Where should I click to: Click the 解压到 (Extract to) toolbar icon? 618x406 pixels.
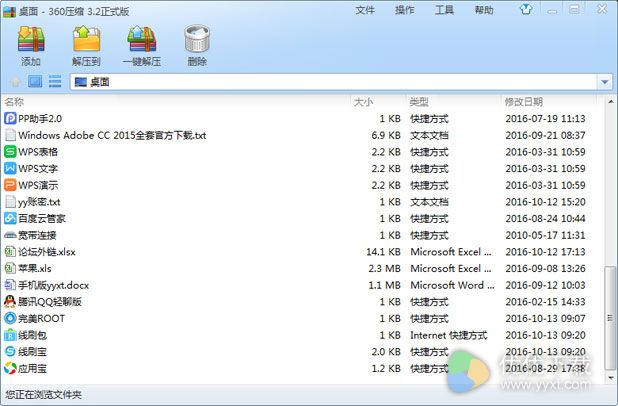pos(87,39)
